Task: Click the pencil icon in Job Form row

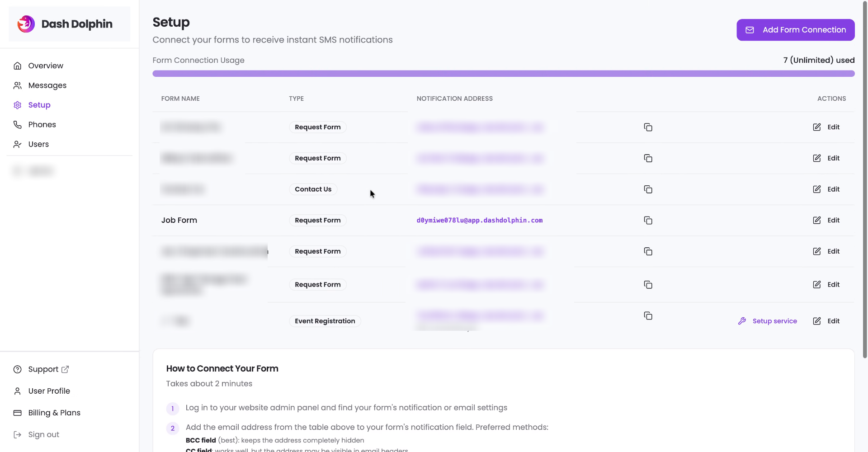Action: (x=817, y=220)
